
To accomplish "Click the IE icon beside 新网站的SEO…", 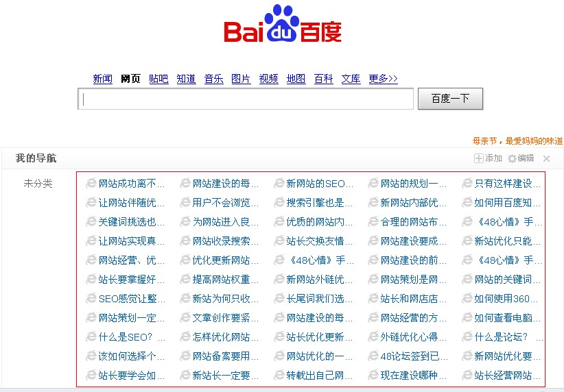I will click(x=279, y=183).
